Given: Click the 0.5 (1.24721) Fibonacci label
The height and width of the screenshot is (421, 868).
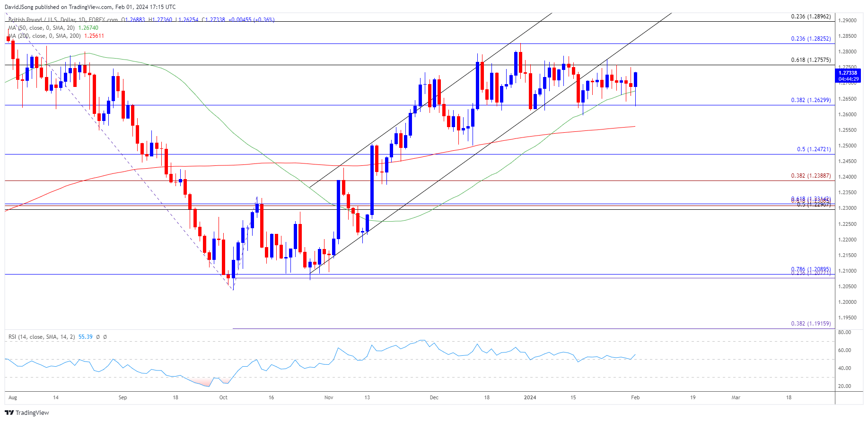Looking at the screenshot, I should pos(814,149).
